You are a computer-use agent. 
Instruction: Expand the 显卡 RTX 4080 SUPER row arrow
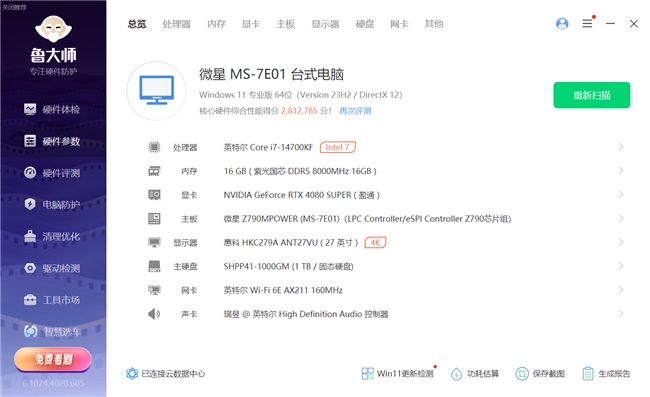pos(621,194)
